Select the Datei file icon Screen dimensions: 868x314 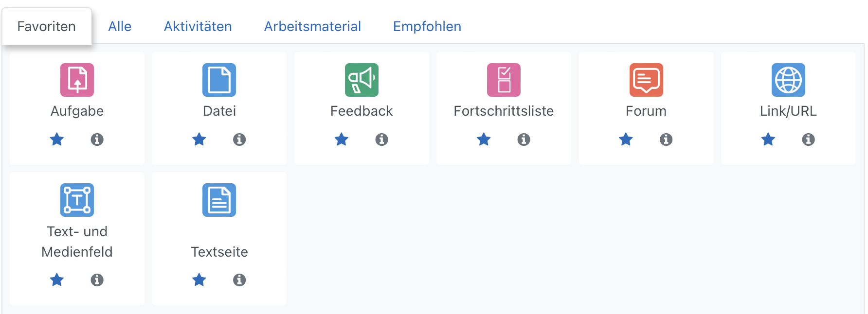click(x=219, y=80)
